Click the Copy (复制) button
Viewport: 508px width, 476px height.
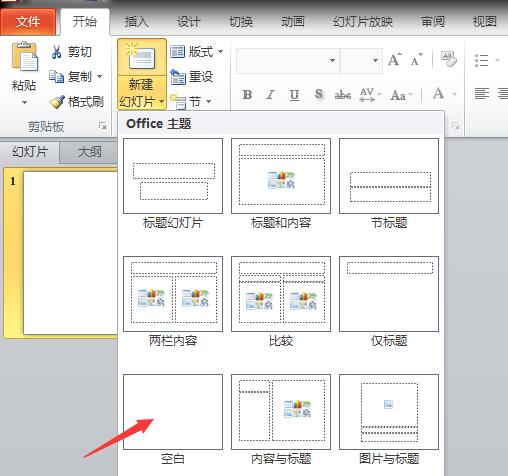70,77
